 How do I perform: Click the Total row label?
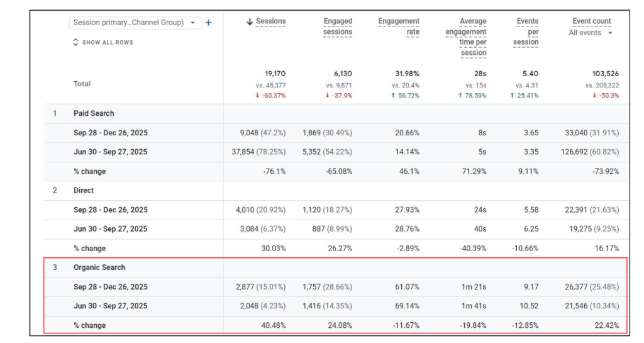[x=82, y=84]
